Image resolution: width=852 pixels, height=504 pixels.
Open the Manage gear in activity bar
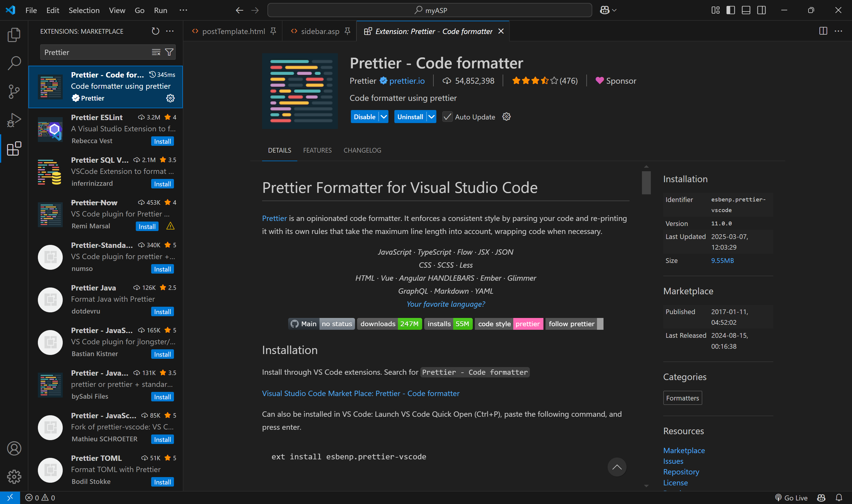[14, 476]
